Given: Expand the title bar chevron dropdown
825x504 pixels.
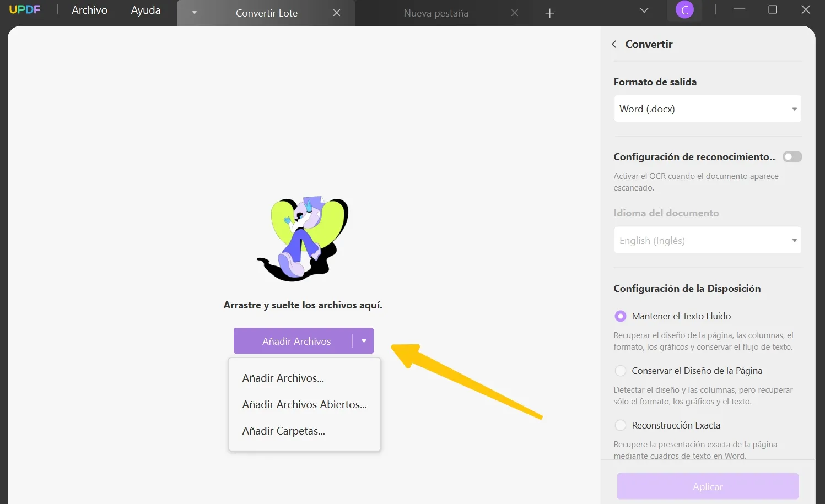Looking at the screenshot, I should (x=644, y=10).
